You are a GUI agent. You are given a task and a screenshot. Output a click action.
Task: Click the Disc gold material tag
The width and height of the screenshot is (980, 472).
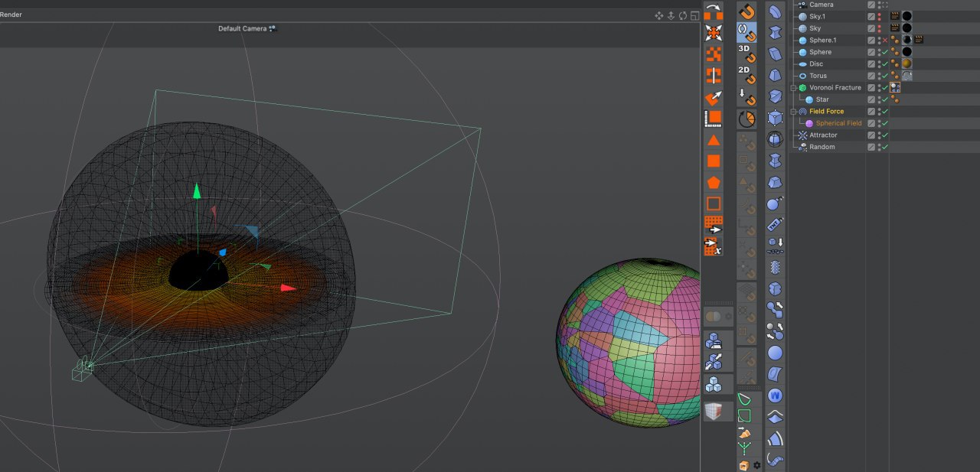coord(906,63)
